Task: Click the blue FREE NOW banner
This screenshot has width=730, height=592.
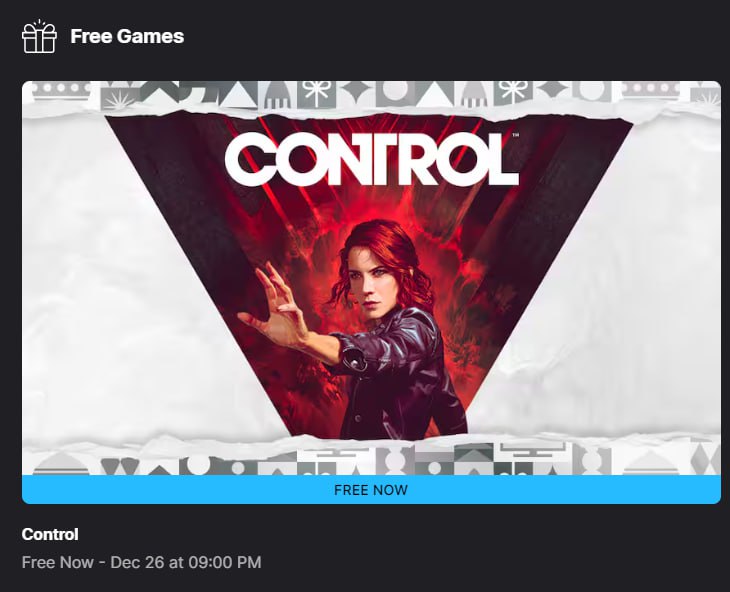Action: click(371, 490)
